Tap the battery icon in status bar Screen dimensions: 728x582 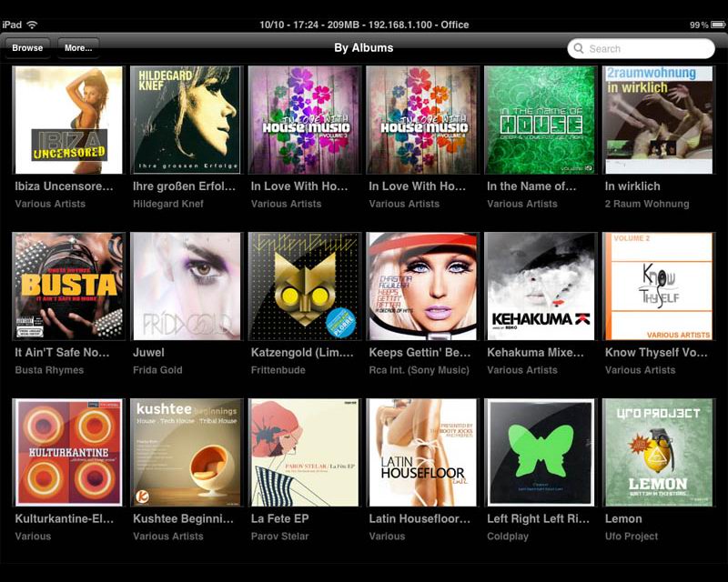click(x=719, y=25)
